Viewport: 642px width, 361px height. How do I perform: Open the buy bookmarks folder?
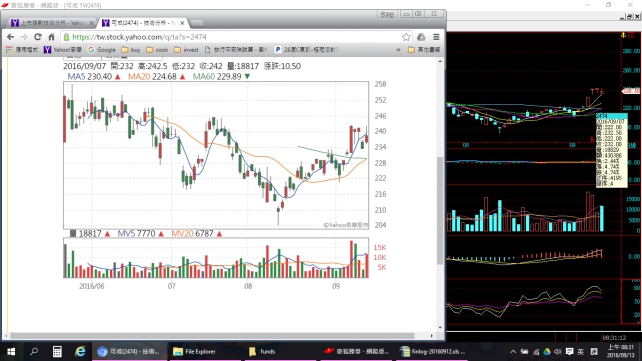click(131, 50)
